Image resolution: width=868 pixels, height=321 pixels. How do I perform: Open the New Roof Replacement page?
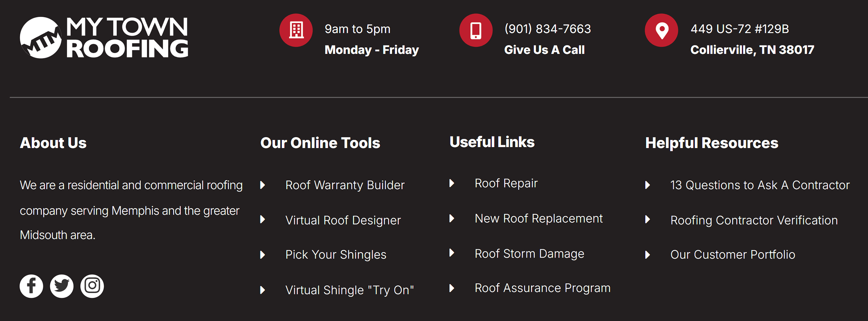[x=539, y=218]
